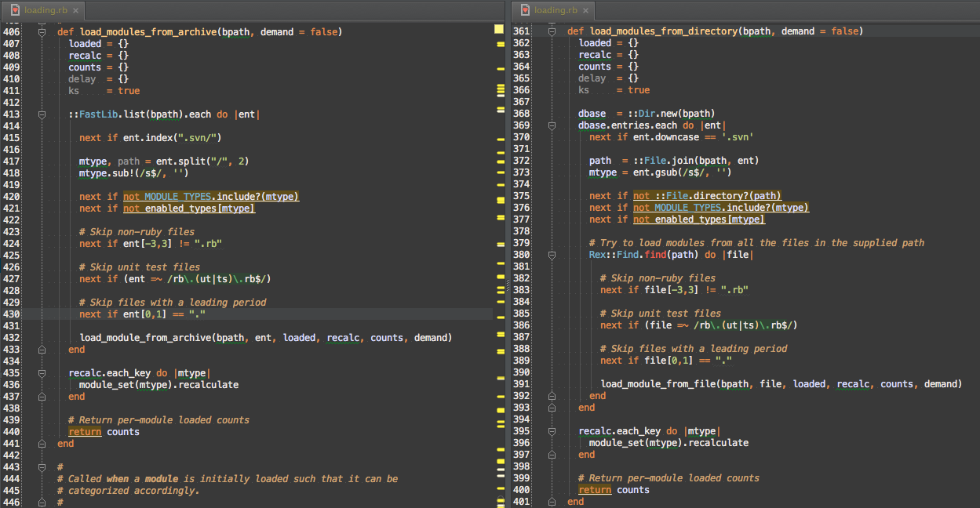Click the method end fold marker at line 401
Screen dimensions: 980x508
tap(551, 502)
